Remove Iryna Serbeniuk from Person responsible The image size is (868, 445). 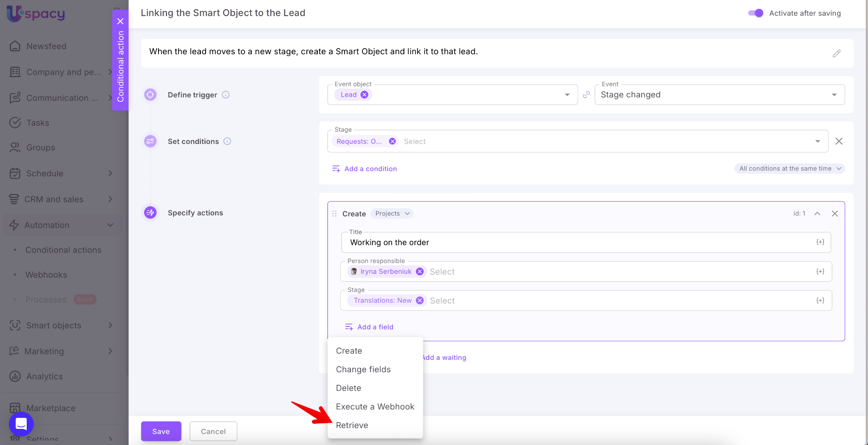point(420,272)
